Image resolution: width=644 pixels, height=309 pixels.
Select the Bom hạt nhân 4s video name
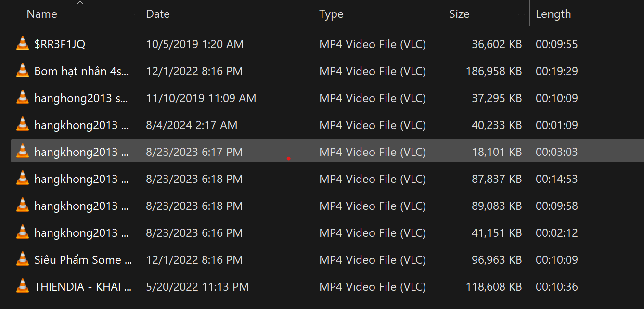pyautogui.click(x=81, y=71)
